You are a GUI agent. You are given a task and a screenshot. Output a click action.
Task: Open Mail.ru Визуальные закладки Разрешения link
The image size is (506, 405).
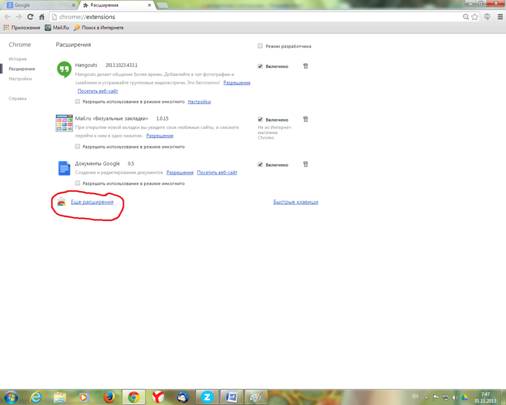click(x=160, y=136)
